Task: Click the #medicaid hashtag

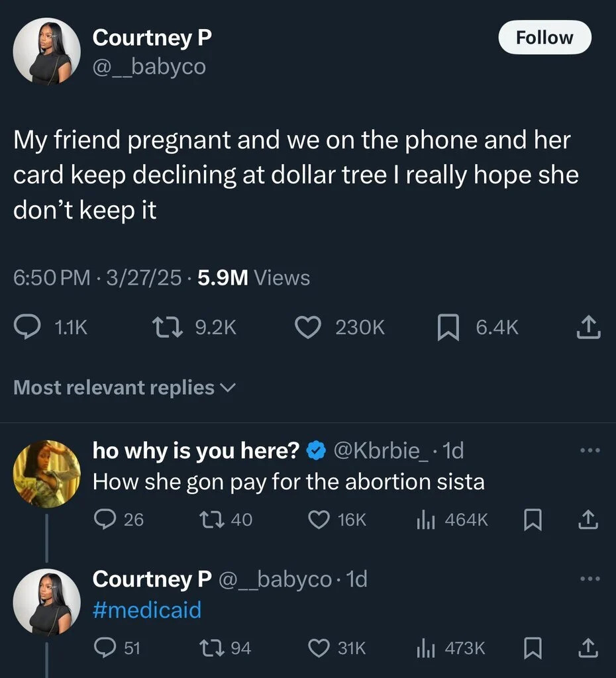Action: click(147, 610)
